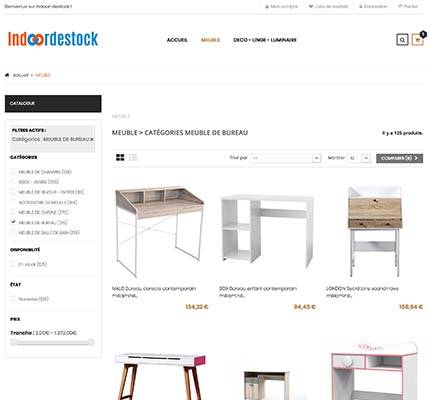Click the Comparer button

[x=399, y=158]
